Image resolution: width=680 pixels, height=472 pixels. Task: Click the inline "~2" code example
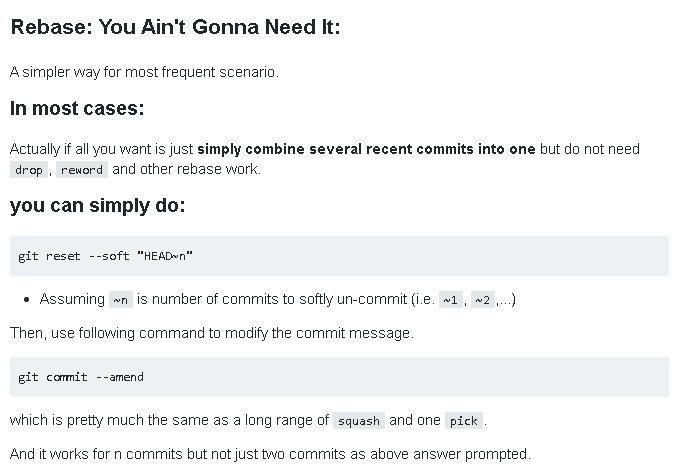(481, 300)
